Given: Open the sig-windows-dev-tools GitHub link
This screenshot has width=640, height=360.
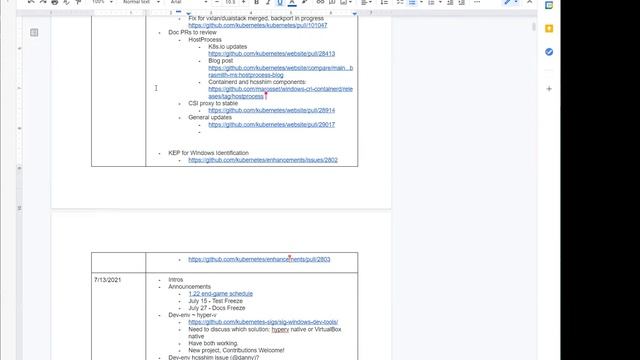Looking at the screenshot, I should click(263, 322).
